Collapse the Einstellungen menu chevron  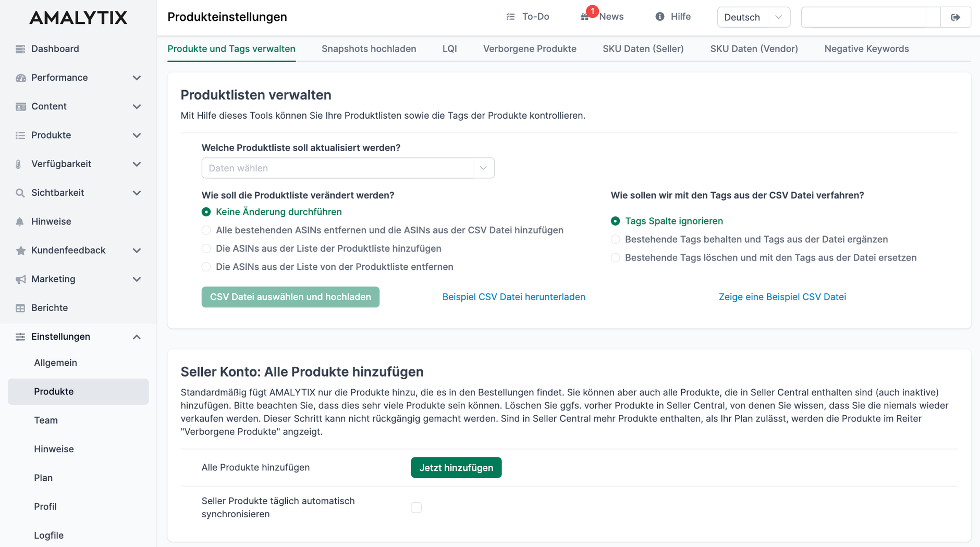137,337
